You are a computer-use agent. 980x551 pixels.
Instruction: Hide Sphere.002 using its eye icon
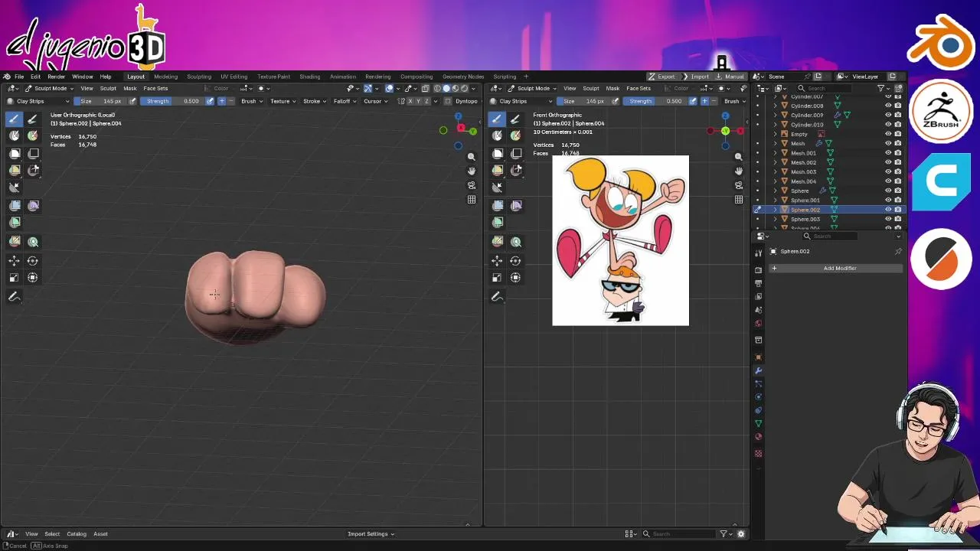click(x=888, y=210)
